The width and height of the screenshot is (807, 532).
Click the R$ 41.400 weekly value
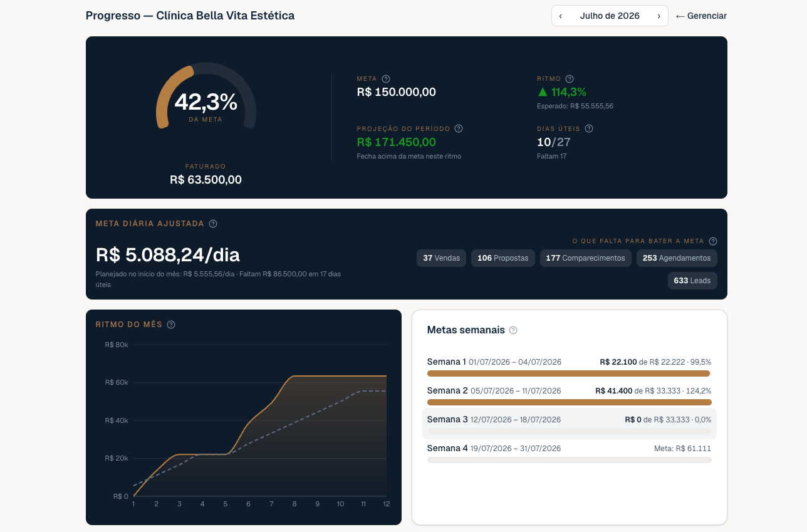[614, 390]
